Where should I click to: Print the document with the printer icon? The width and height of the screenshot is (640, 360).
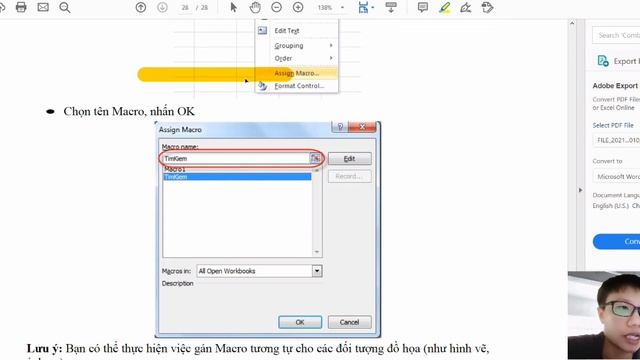click(21, 7)
